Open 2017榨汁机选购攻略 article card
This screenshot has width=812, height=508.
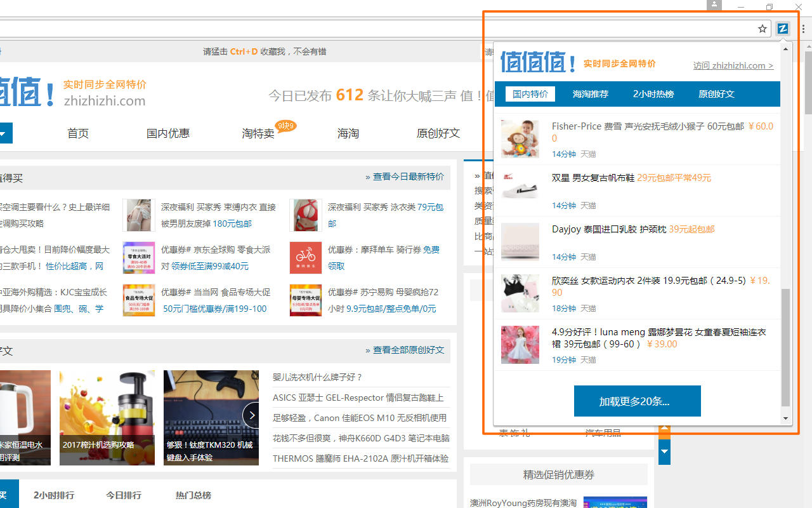(107, 418)
